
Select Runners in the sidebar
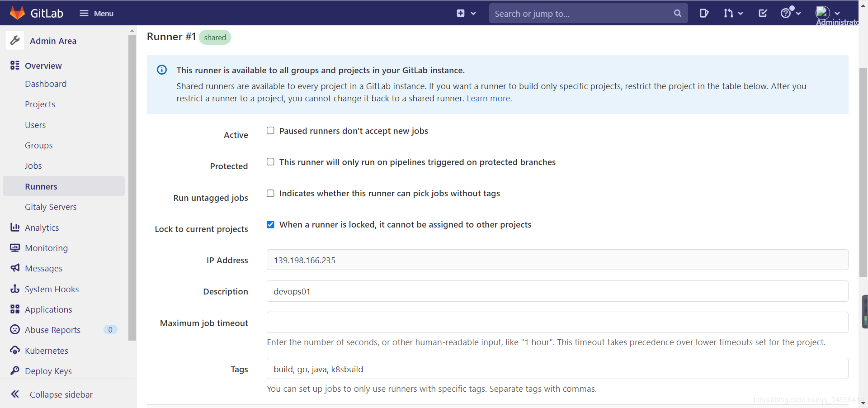pyautogui.click(x=41, y=186)
